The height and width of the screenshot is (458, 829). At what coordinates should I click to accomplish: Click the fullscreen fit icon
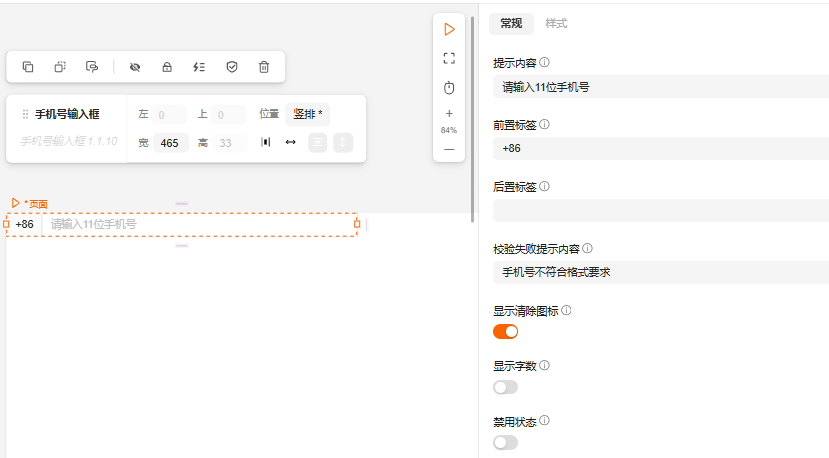point(449,58)
